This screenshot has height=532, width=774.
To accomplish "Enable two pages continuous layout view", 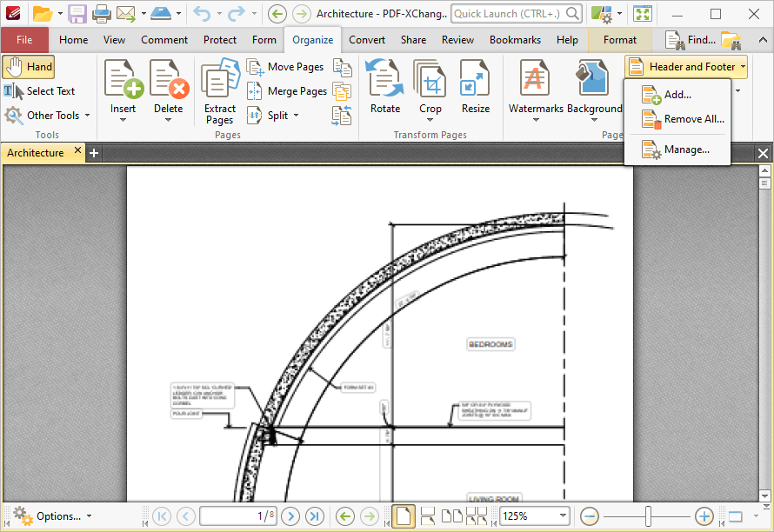I will pos(476,516).
